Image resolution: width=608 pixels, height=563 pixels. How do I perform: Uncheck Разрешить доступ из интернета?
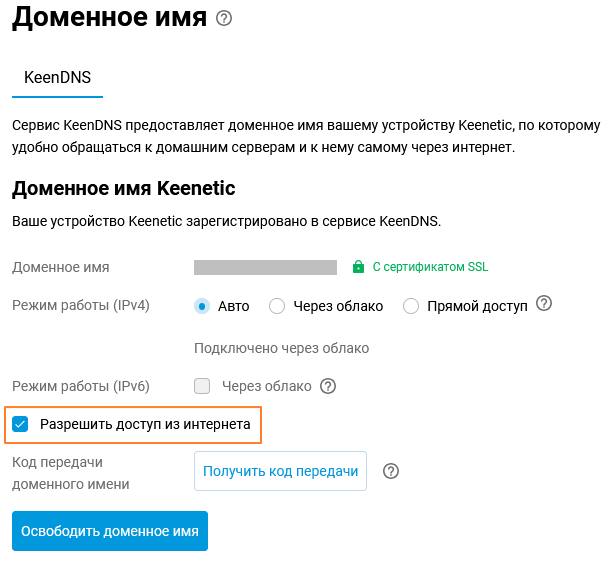pos(20,425)
